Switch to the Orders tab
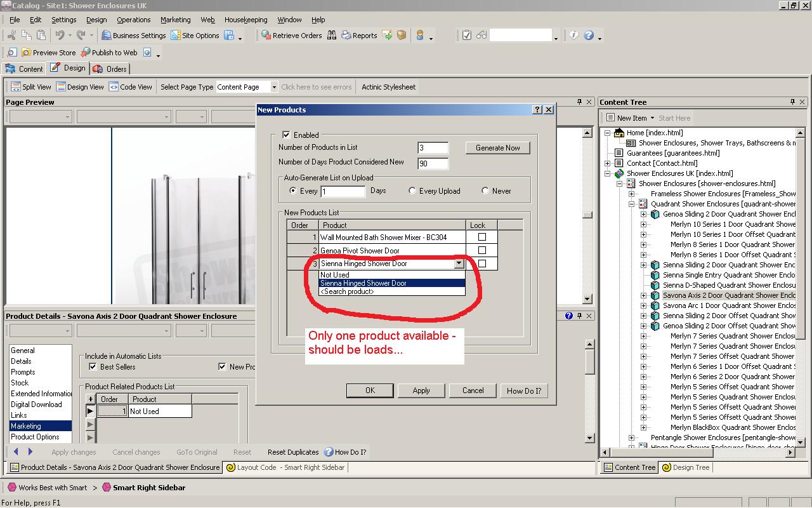 [x=110, y=69]
